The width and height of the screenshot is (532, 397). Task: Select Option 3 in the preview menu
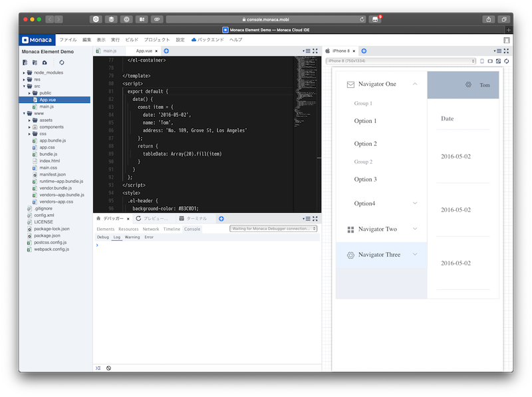point(365,179)
